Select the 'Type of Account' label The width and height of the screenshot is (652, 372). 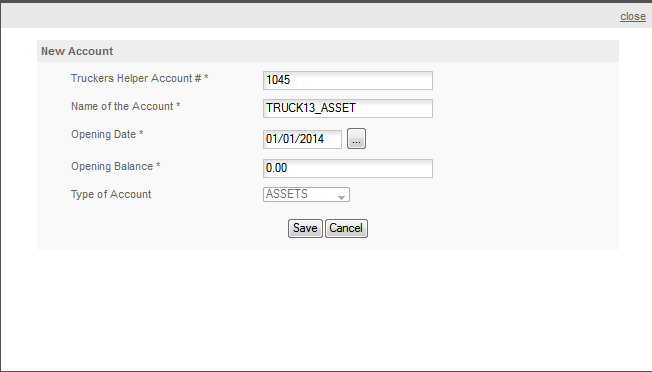pyautogui.click(x=111, y=195)
